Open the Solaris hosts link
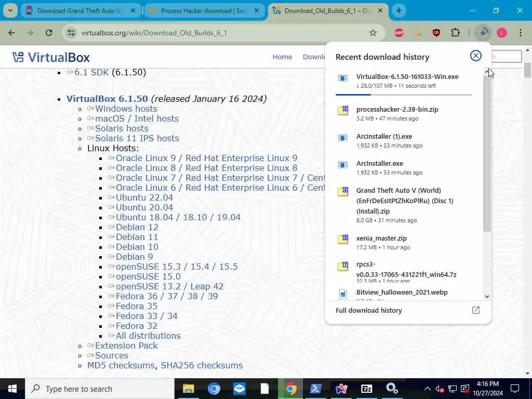Screen dimensions: 532x399 (122, 128)
